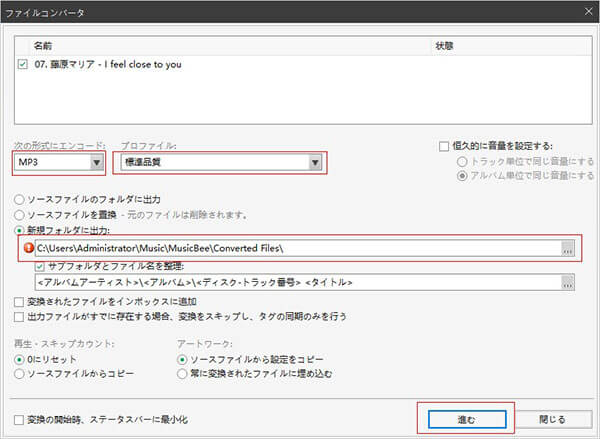Select 新規フォルダに出力 radio button

click(x=19, y=230)
